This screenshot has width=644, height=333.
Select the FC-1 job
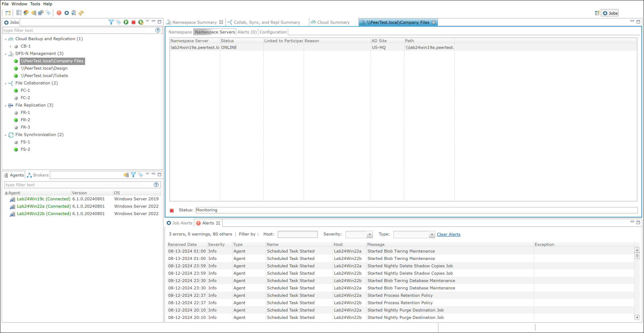click(25, 90)
